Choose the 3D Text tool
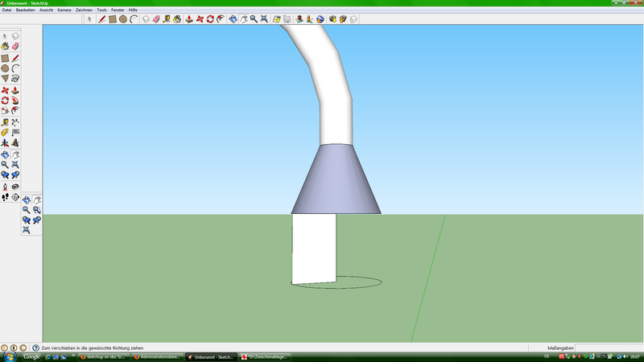Image resolution: width=644 pixels, height=362 pixels. (x=15, y=142)
